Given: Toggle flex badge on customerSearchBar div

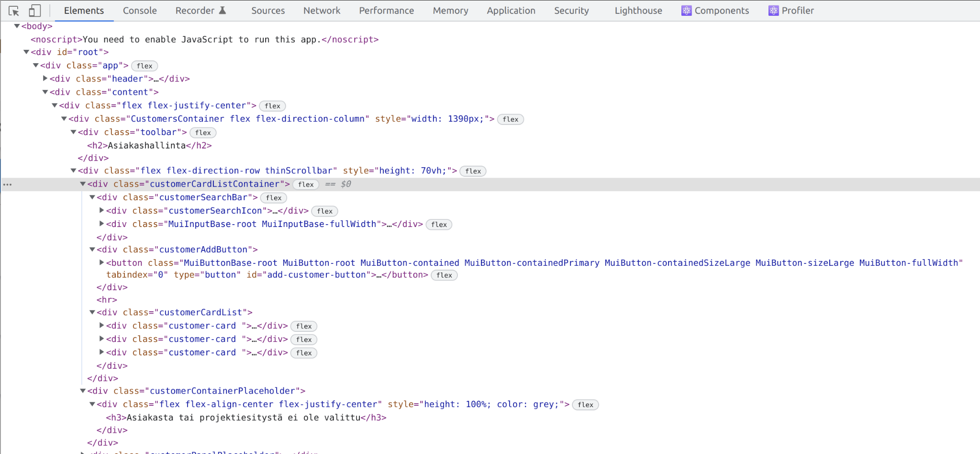Looking at the screenshot, I should click(x=274, y=198).
